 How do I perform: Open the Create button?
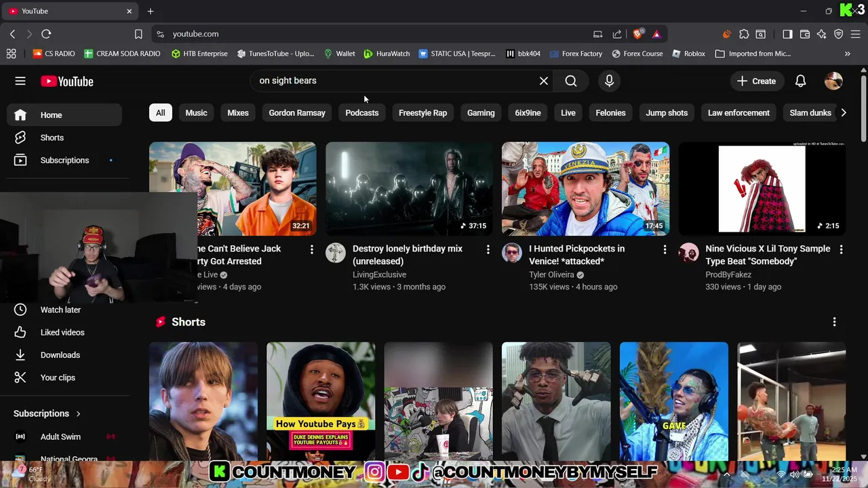(757, 81)
